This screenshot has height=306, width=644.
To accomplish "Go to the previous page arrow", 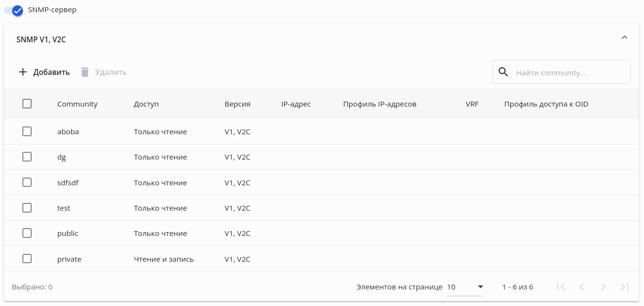I will pyautogui.click(x=582, y=287).
